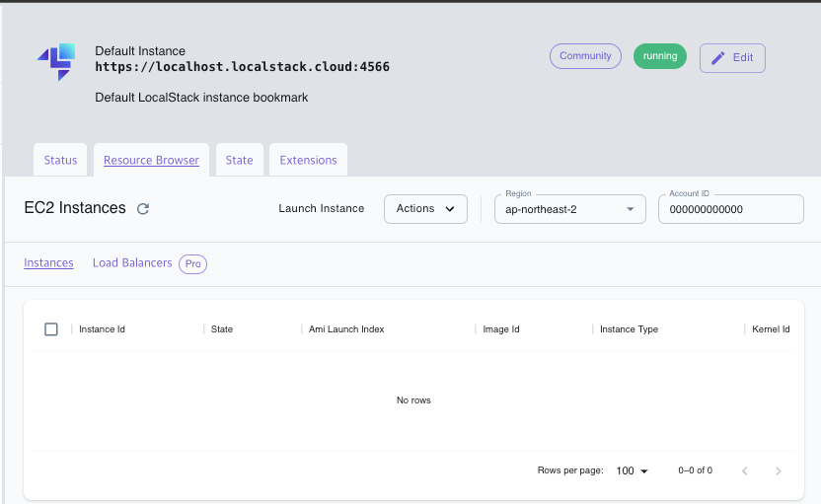Open the Load Balancers sub-tab
The width and height of the screenshot is (821, 504).
click(132, 262)
